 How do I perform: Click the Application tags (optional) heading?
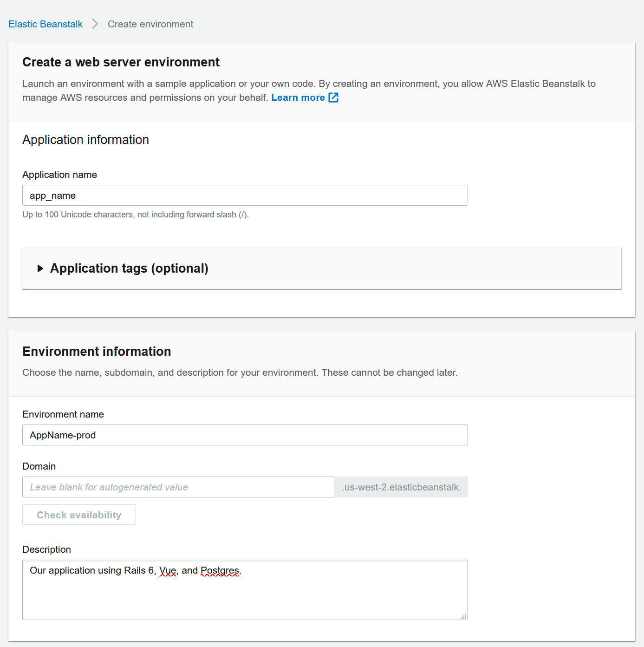129,268
